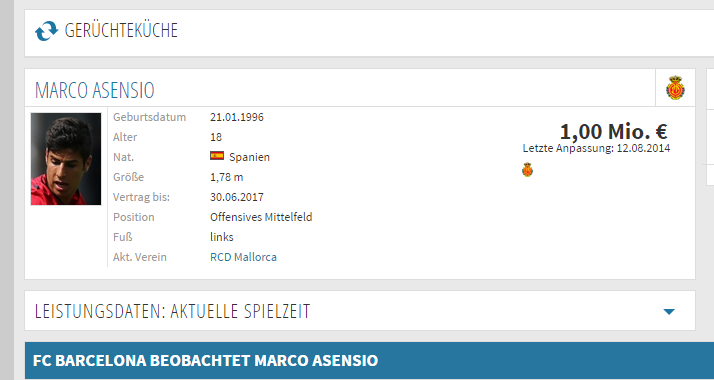Open the RCD Mallorca crest beside player name
The width and height of the screenshot is (714, 380).
(675, 87)
